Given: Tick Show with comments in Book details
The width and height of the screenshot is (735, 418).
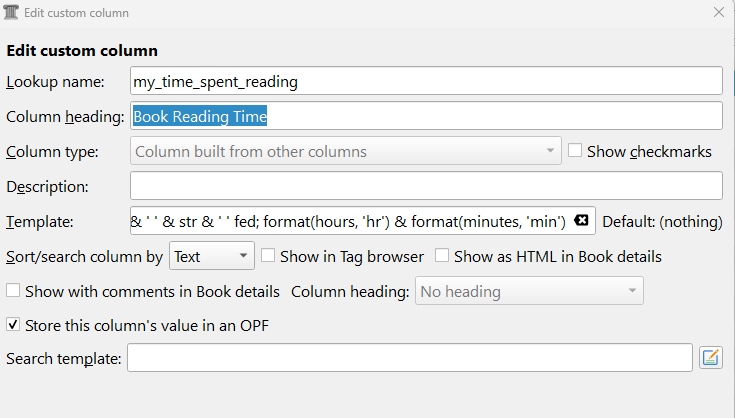Looking at the screenshot, I should pos(13,292).
